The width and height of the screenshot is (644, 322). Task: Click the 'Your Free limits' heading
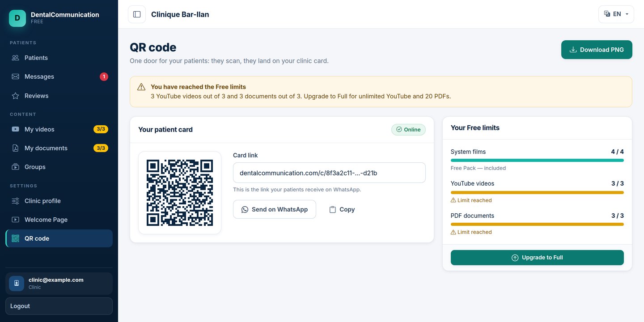coord(475,128)
